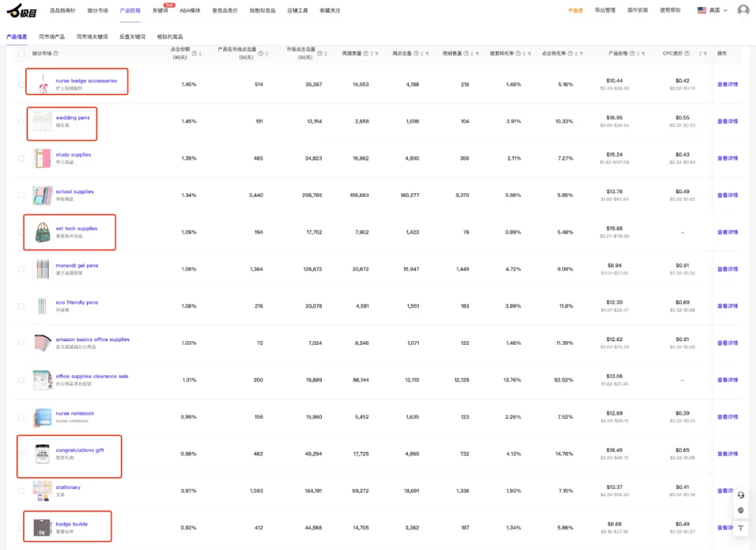756x550 pixels.
Task: Open filter for 周销售量 column
Action: coord(477,53)
